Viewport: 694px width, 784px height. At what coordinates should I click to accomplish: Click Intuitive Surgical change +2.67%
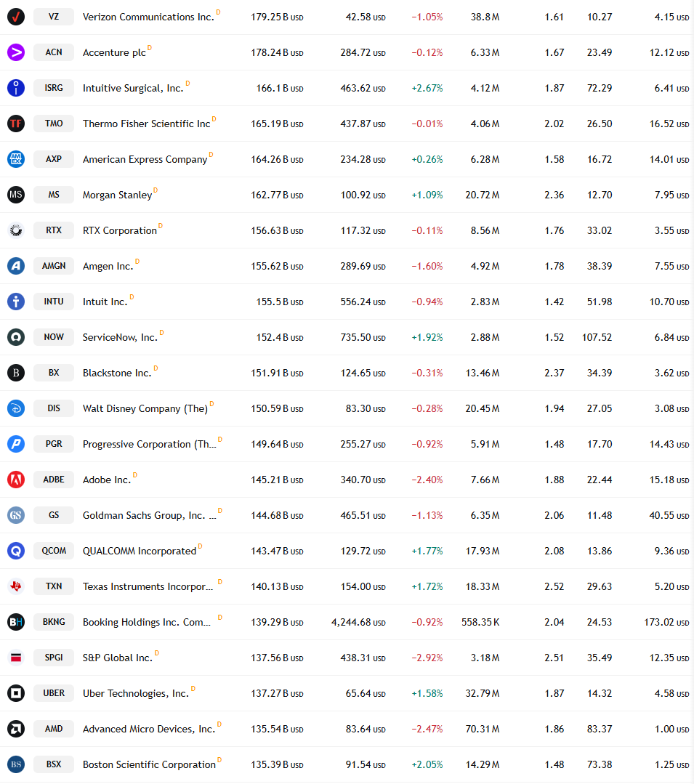427,88
